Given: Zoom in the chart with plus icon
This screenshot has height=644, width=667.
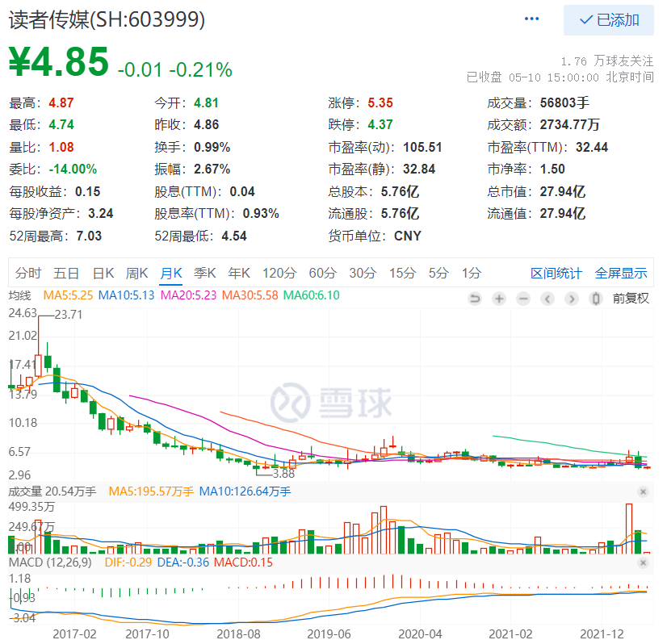Looking at the screenshot, I should click(x=499, y=299).
